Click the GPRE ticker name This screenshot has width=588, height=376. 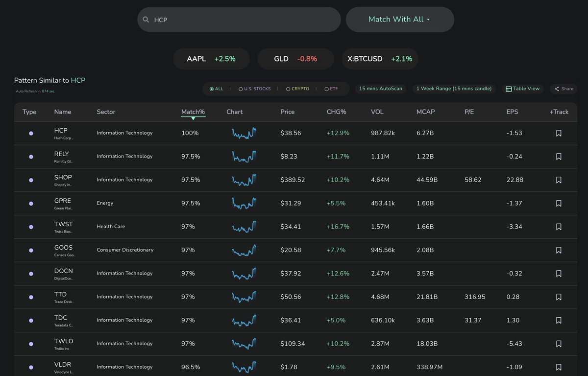(x=62, y=201)
